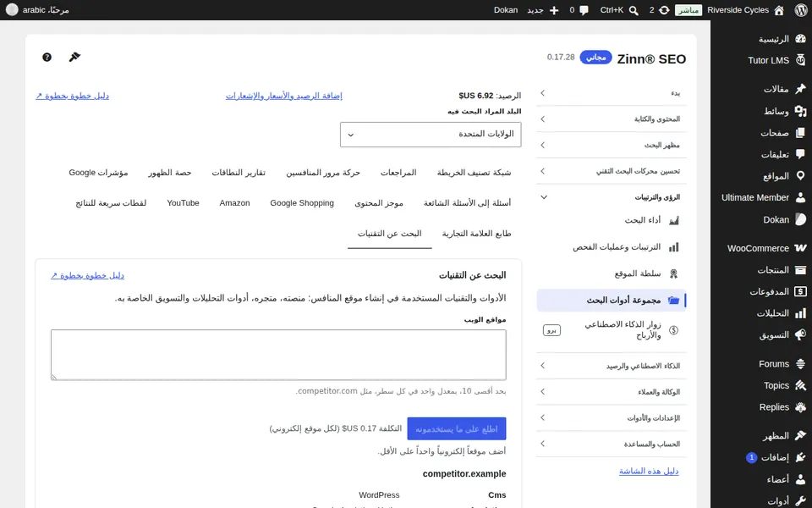Open the updates sync icon
This screenshot has width=812, height=508.
[664, 10]
